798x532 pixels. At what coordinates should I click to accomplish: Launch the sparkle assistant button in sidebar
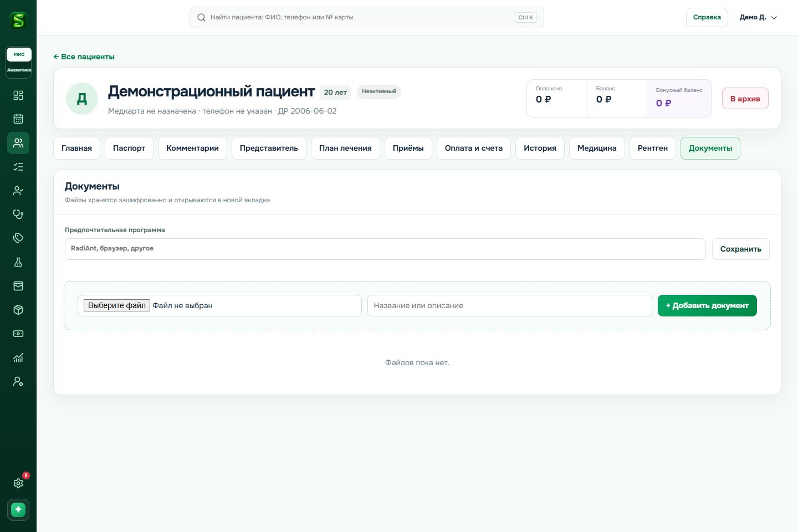[x=18, y=509]
